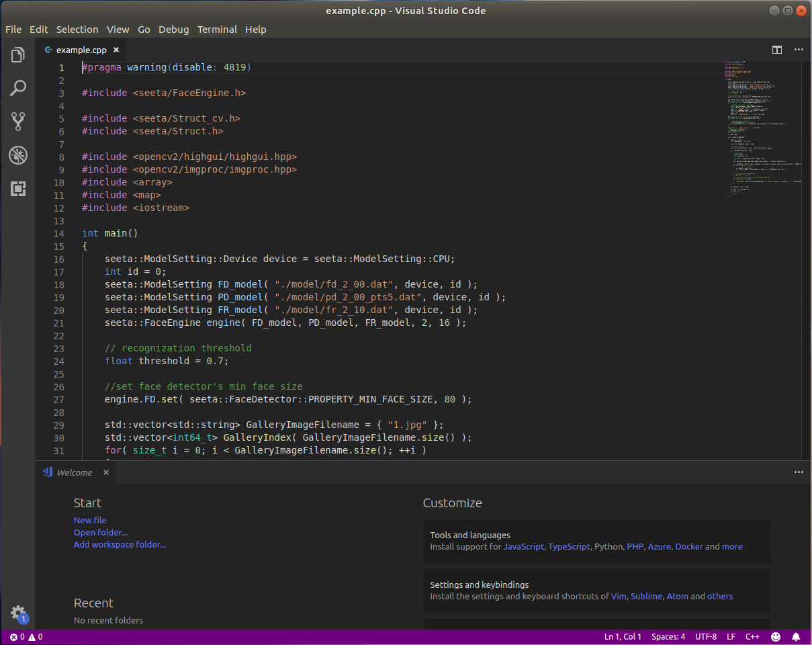
Task: Open the Explorer view in activity bar
Action: (x=18, y=55)
